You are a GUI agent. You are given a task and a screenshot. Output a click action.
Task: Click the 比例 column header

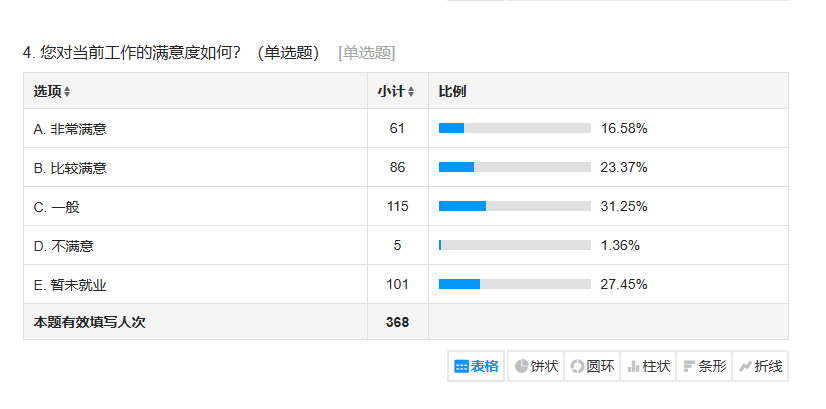coord(452,91)
